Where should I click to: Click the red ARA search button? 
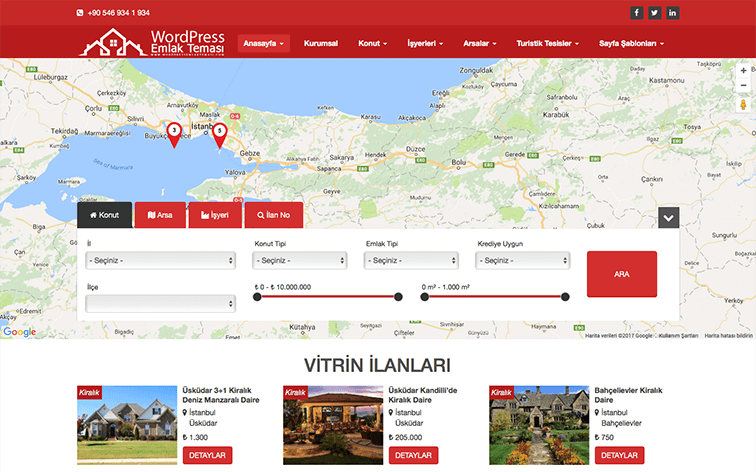622,274
